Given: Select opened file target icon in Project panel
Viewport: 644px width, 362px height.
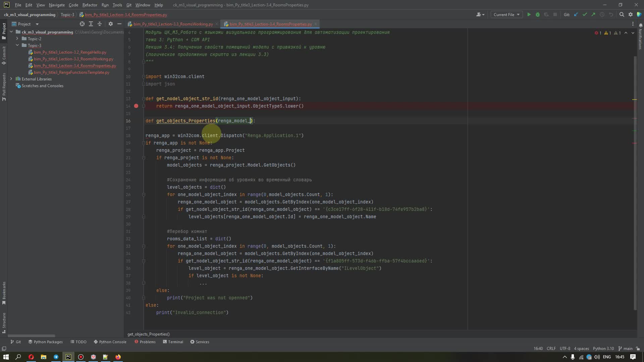Looking at the screenshot, I should [82, 24].
